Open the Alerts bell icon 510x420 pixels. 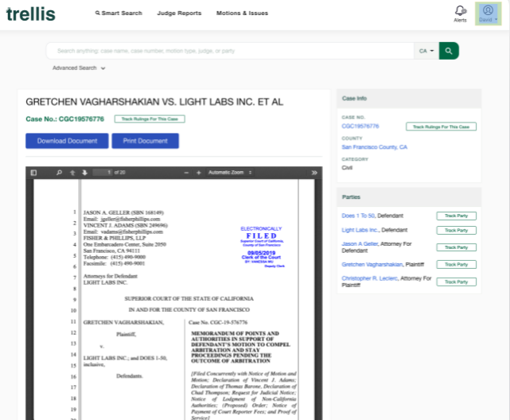click(x=460, y=14)
